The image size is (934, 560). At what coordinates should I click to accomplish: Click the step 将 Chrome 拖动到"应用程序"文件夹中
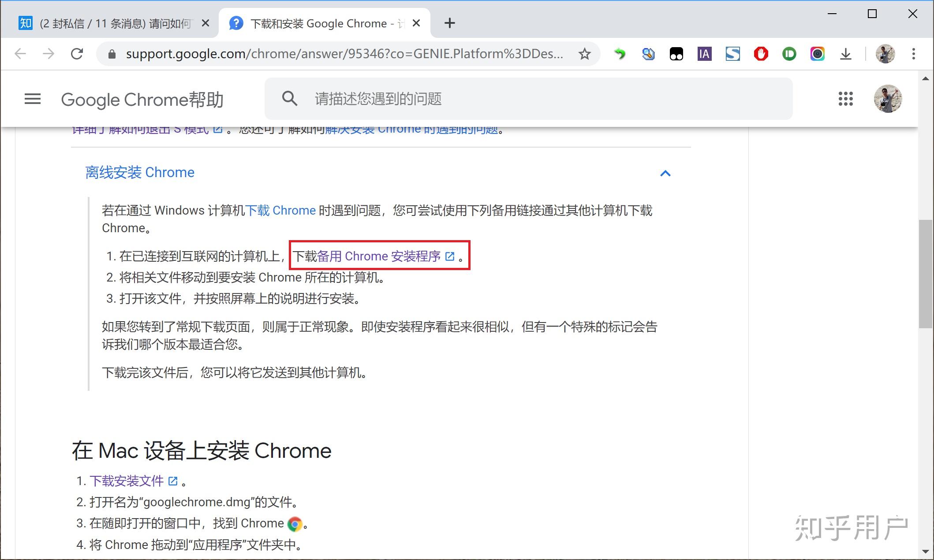click(195, 545)
